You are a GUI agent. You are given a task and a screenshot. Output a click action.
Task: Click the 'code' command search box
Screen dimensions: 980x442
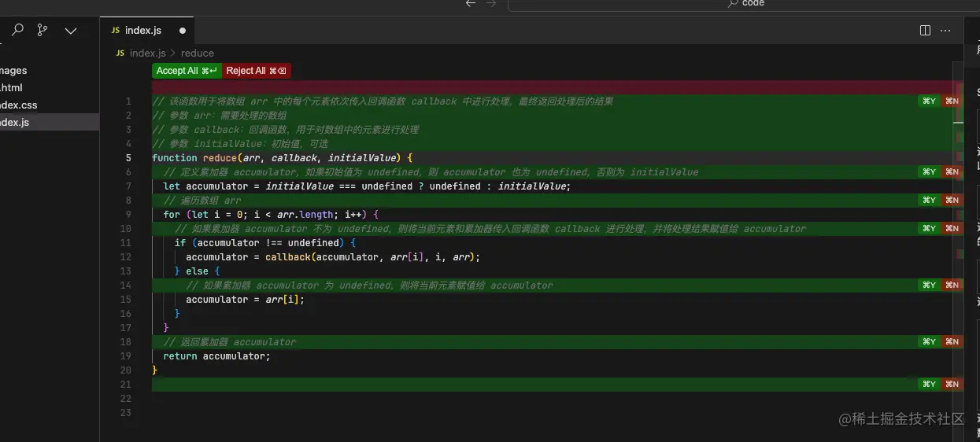(x=744, y=4)
